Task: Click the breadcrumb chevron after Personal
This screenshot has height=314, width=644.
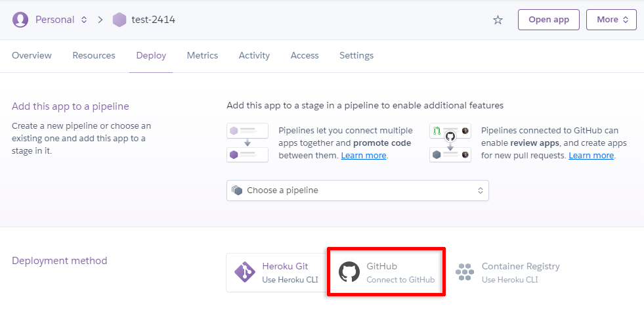Action: click(100, 20)
